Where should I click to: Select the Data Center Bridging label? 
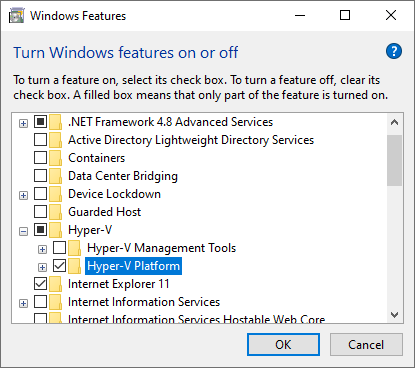pyautogui.click(x=123, y=176)
